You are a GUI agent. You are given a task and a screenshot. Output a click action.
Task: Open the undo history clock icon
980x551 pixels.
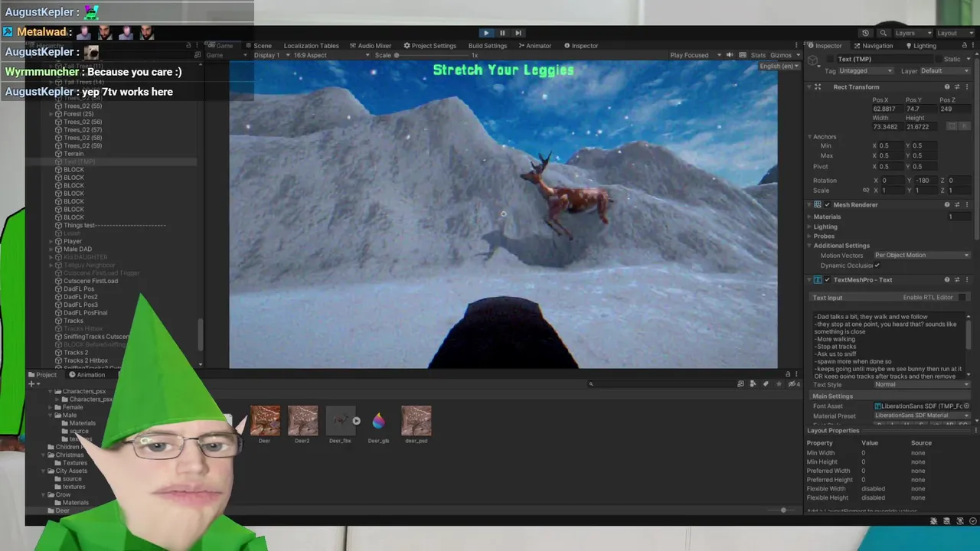point(865,33)
